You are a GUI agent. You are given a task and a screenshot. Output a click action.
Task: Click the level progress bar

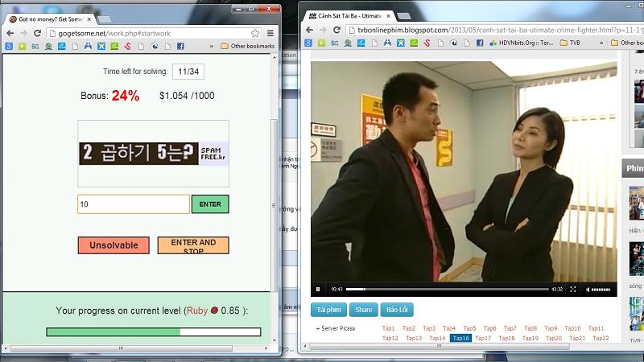(154, 331)
